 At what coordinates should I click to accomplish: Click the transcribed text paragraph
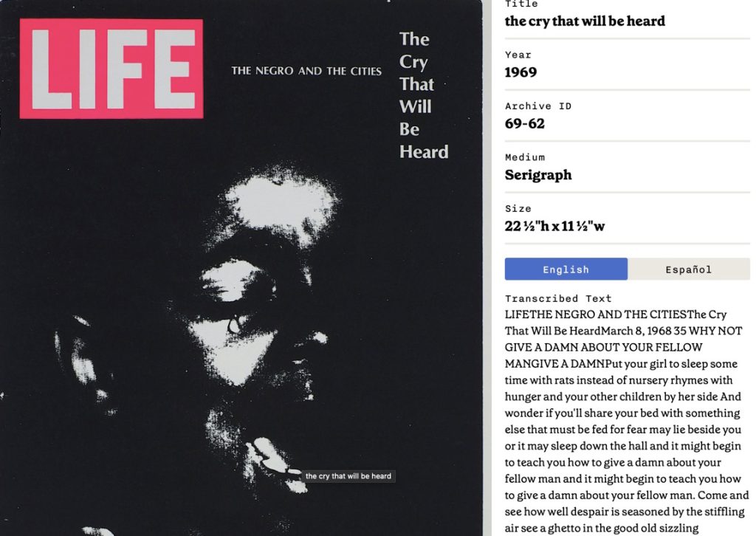(625, 422)
